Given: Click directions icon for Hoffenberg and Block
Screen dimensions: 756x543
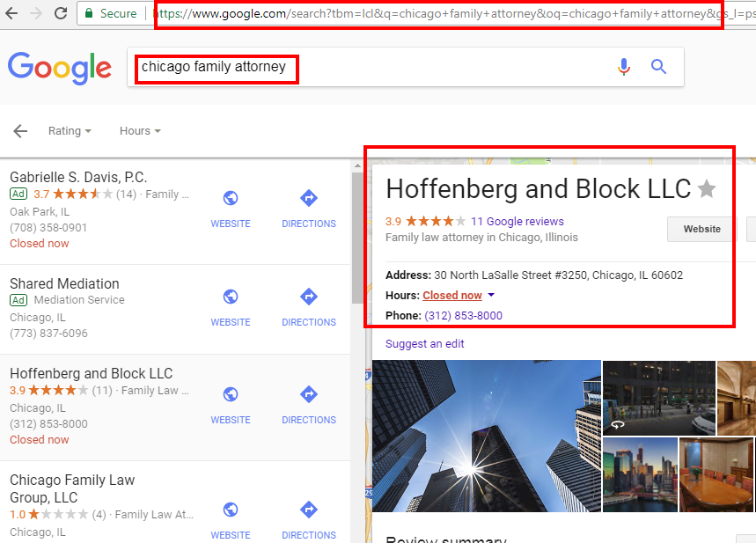Looking at the screenshot, I should click(309, 394).
